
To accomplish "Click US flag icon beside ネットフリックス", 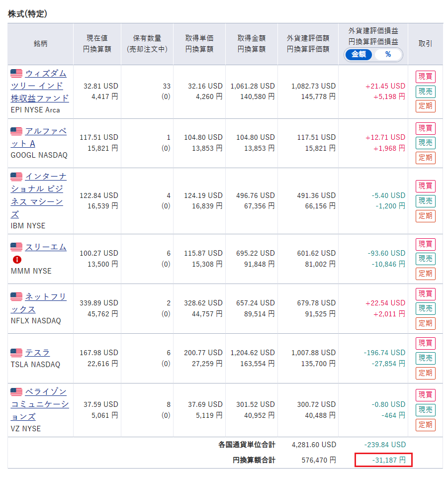I will coord(16,296).
